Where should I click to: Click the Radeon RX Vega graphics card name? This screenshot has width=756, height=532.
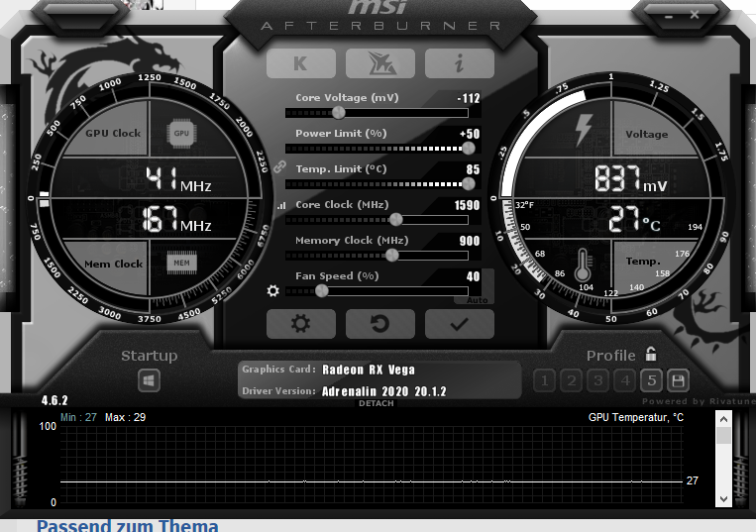pos(369,370)
